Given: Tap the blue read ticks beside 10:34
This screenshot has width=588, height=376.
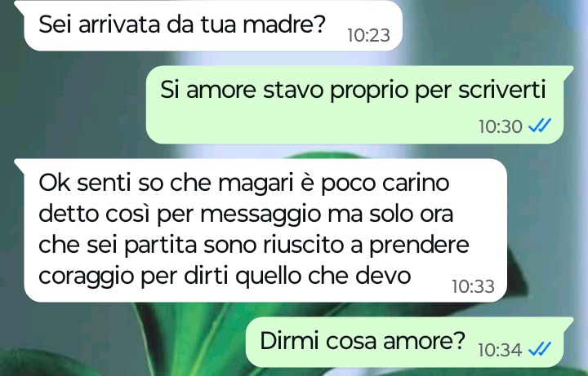Looking at the screenshot, I should [x=540, y=350].
